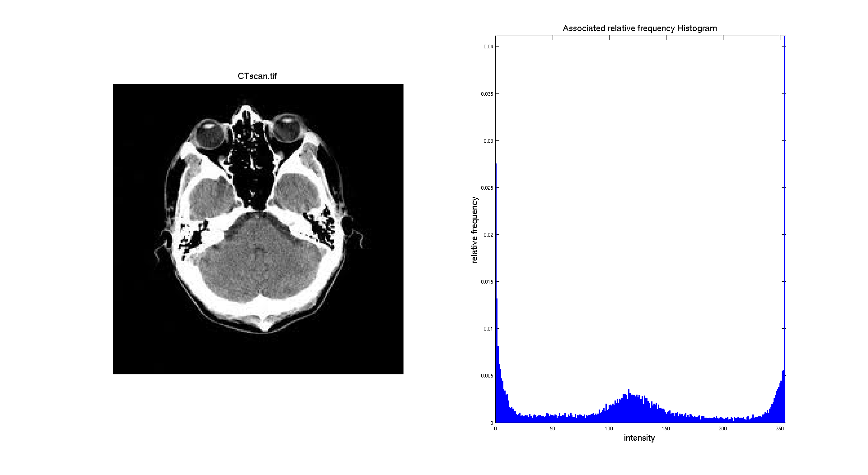Screen dimensions: 868x475
Task: Click the 0.025 y-axis tick label
Action: click(487, 188)
